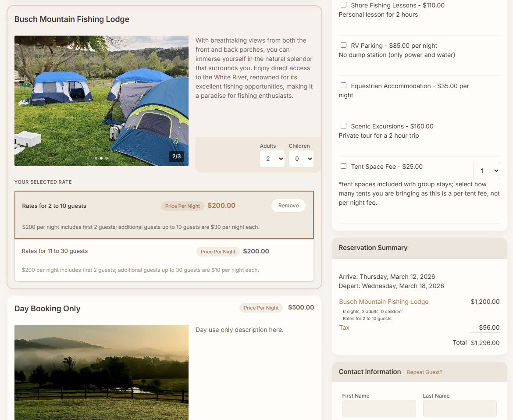
Task: Select the Day Booking Only heading
Action: (47, 309)
